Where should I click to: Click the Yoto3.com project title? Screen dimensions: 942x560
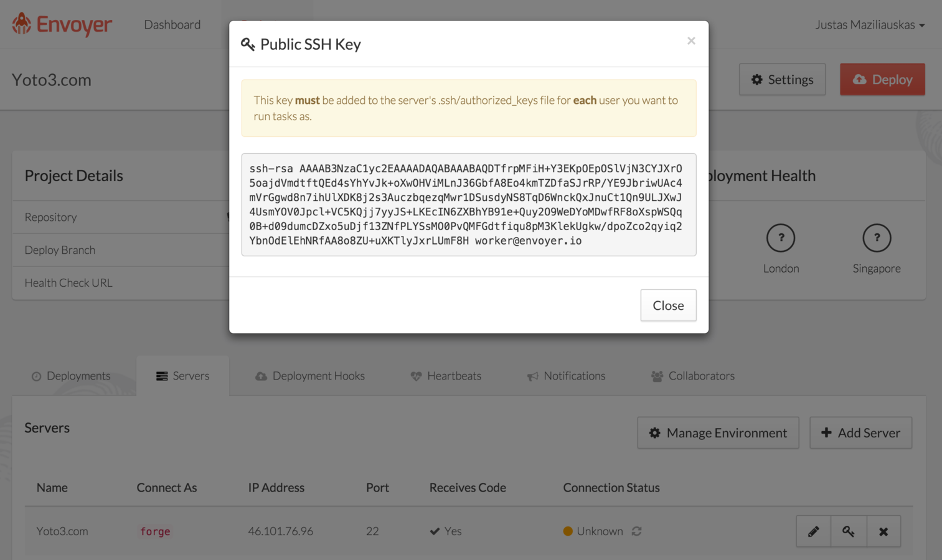[x=52, y=80]
